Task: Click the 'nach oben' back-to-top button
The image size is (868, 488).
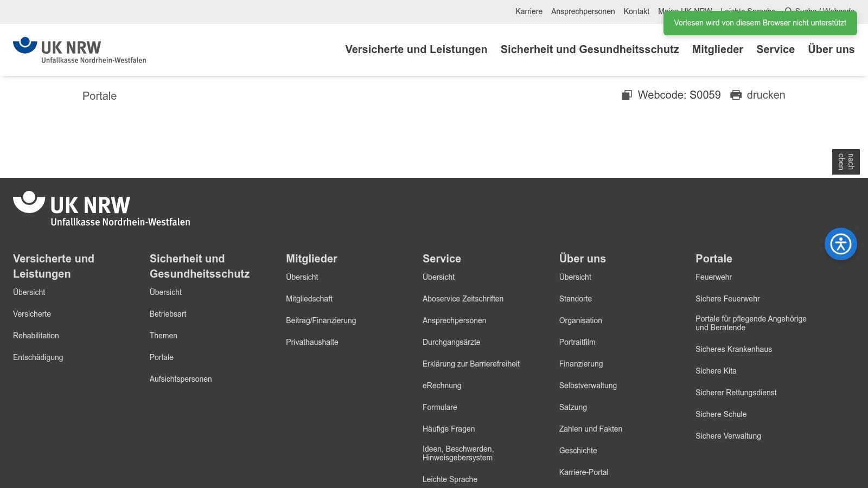Action: [846, 162]
